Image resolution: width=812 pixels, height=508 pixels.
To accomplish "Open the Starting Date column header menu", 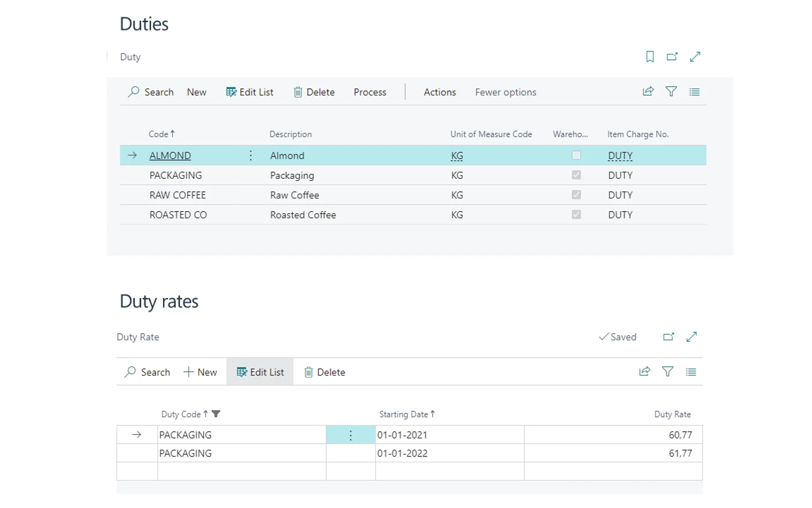I will [407, 414].
